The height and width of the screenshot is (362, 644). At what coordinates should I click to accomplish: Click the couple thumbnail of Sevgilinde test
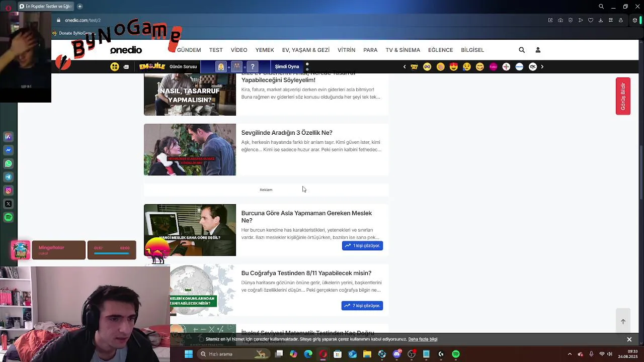pyautogui.click(x=190, y=150)
